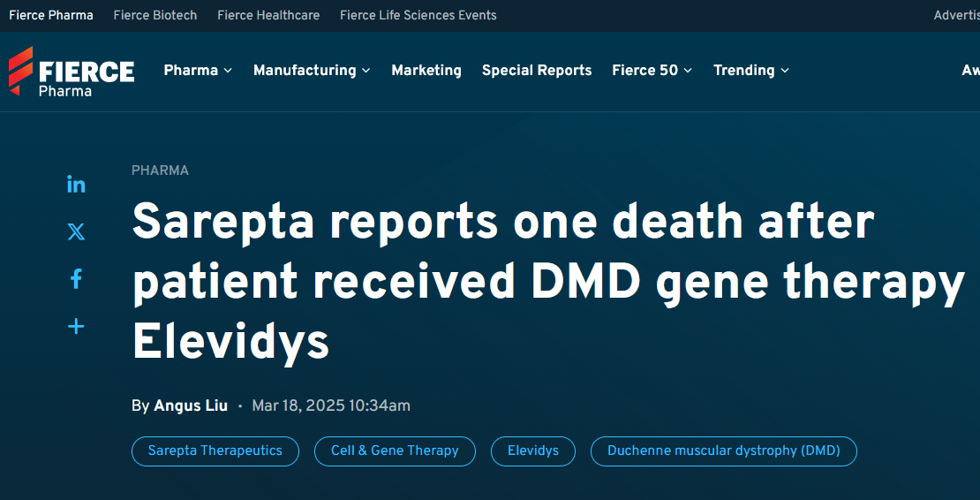Open the Fierce Pharma logo home link
980x500 pixels.
coord(72,72)
